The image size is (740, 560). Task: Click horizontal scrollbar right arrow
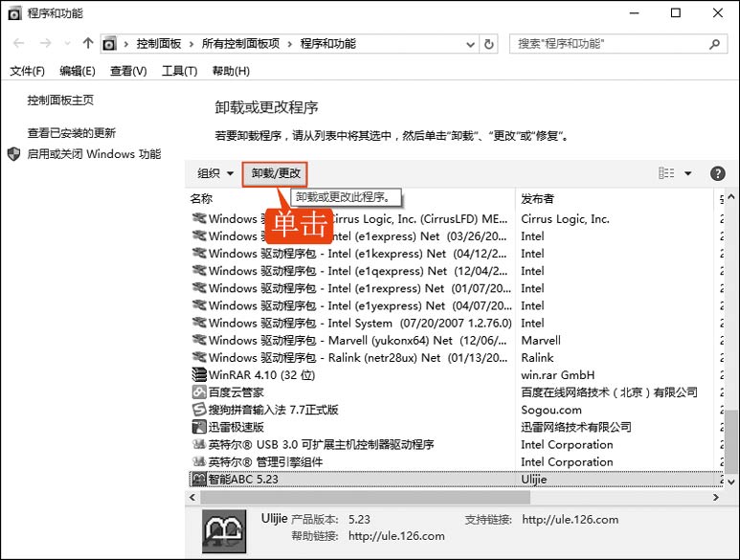point(716,497)
